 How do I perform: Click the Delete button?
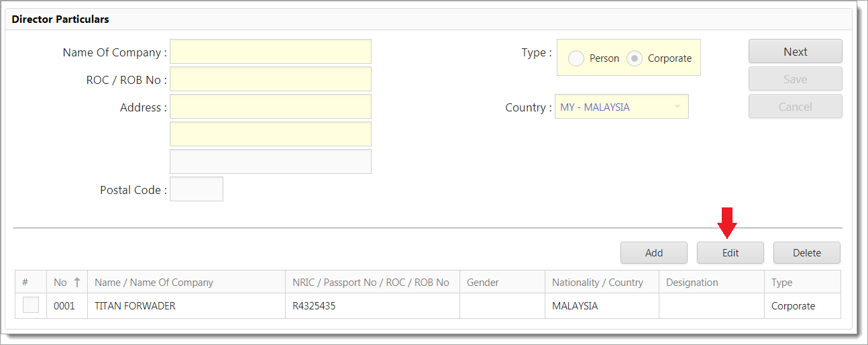[806, 253]
